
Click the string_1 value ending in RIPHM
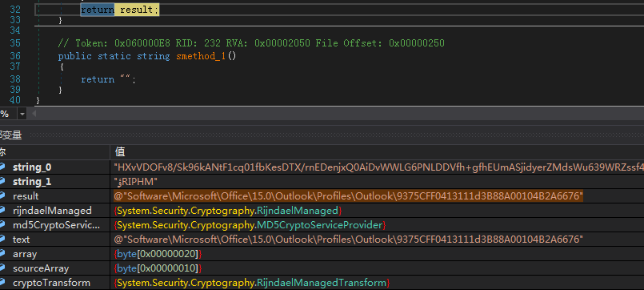(136, 182)
